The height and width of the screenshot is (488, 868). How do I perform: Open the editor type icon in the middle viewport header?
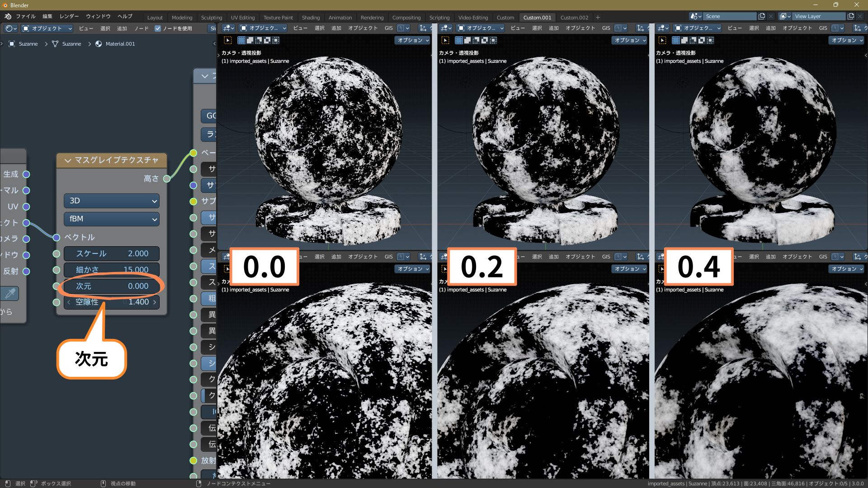click(445, 28)
